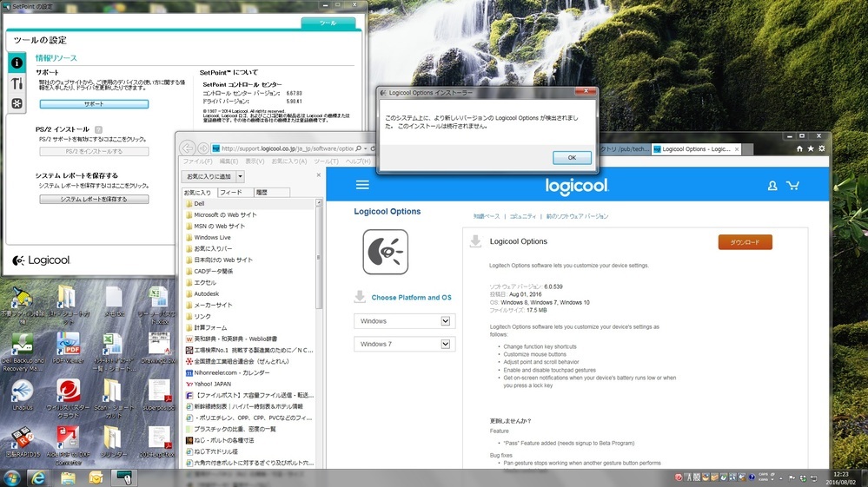Click the サポート button in SetPoint
The width and height of the screenshot is (868, 487).
[94, 104]
